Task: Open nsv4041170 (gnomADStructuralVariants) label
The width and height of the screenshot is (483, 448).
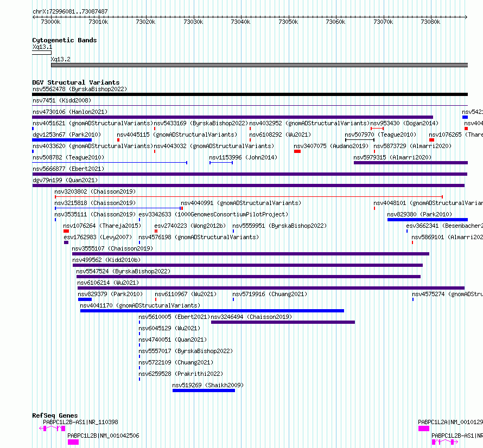Action: (x=140, y=305)
